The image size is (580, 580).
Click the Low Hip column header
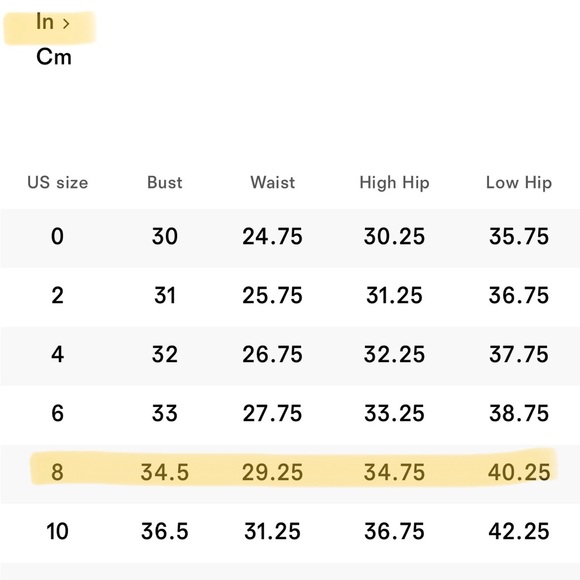(519, 183)
